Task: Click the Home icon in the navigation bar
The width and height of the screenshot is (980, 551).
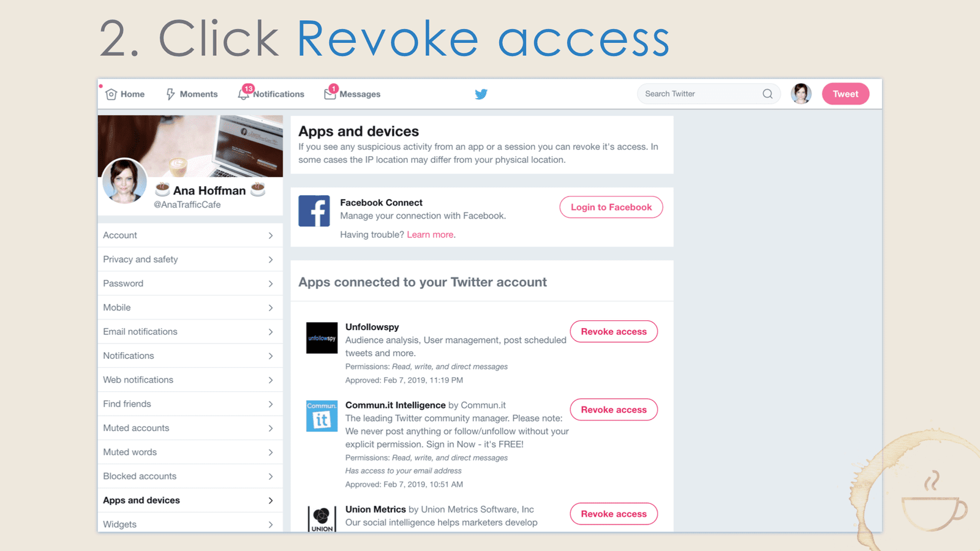Action: point(111,94)
